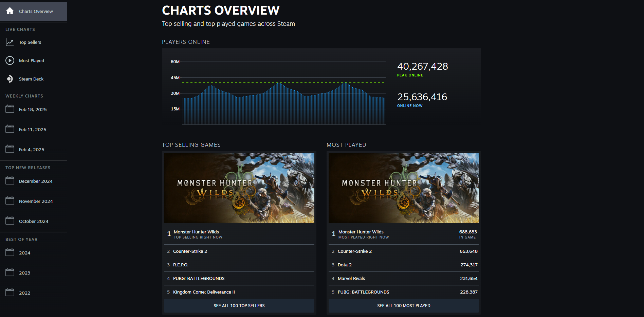Click the 231,654 Marvel Rivals player count
Image resolution: width=644 pixels, height=317 pixels.
[x=469, y=279]
